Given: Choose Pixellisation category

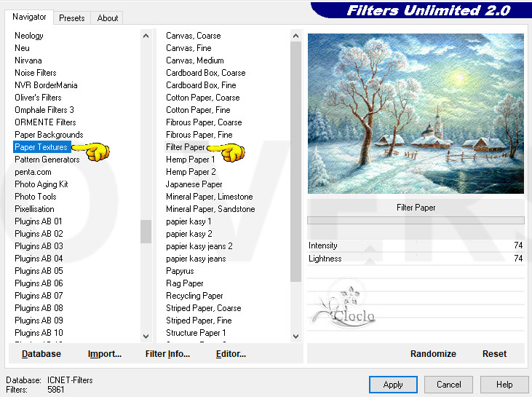Looking at the screenshot, I should coord(34,209).
